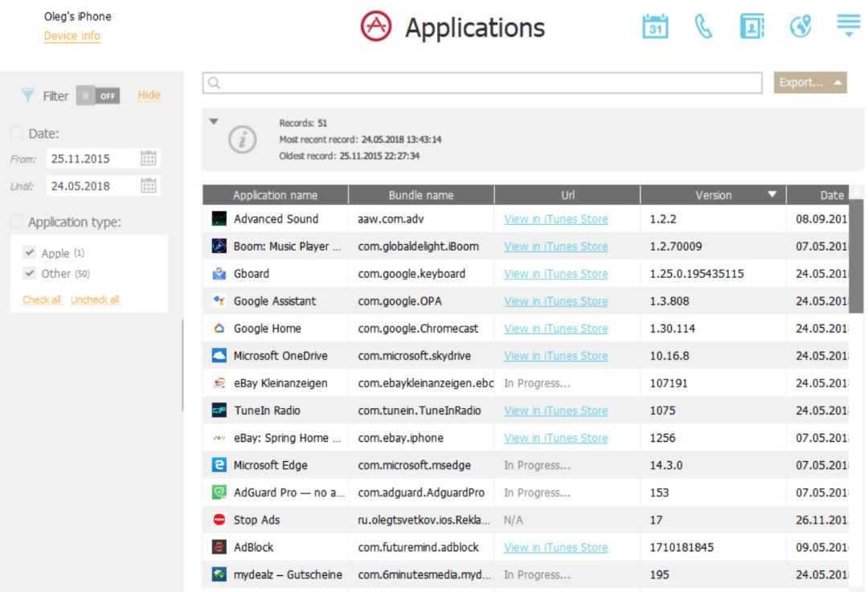The image size is (868, 592).
Task: Sort by Url column header
Action: point(567,194)
